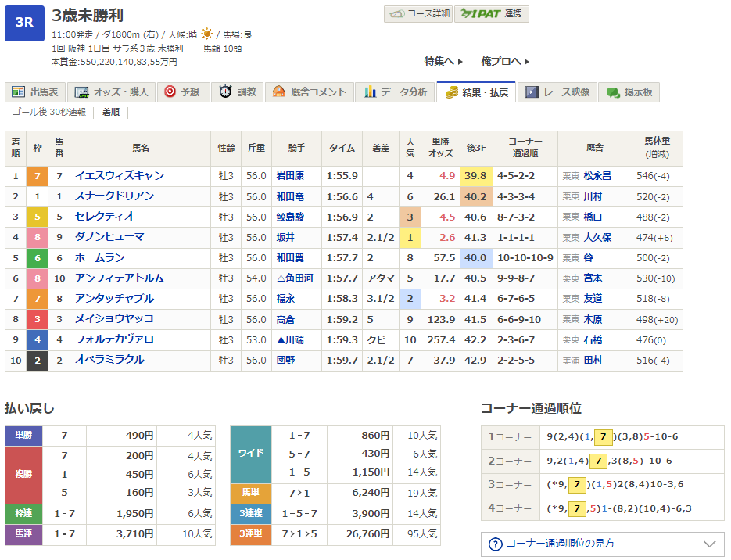This screenshot has height=560, width=731.
Task: Click the 調教 stopwatch icon
Action: [x=225, y=92]
